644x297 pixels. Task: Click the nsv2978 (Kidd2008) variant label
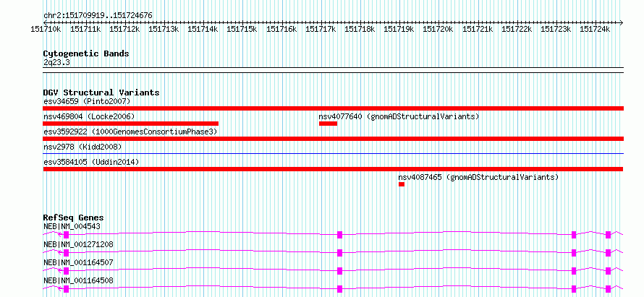click(x=82, y=147)
